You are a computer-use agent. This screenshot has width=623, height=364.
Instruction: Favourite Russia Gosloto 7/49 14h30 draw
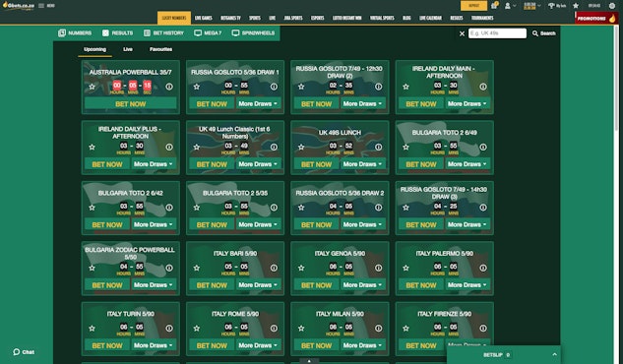(405, 208)
